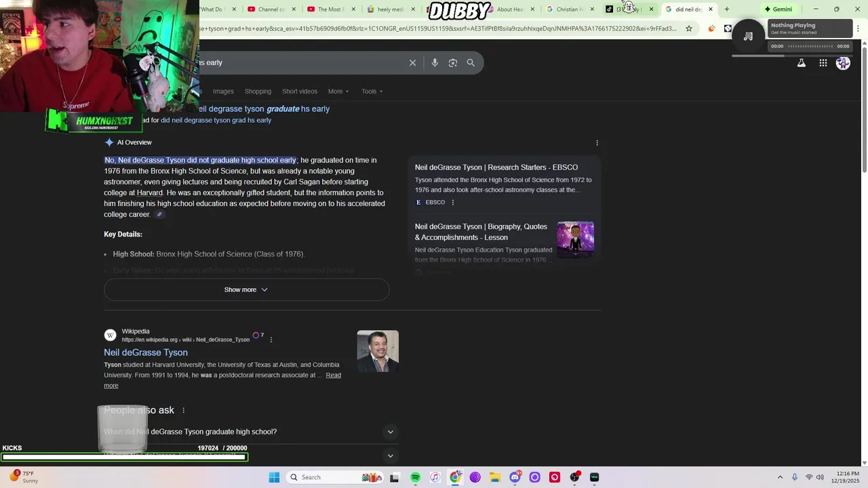Viewport: 868px width, 488px height.
Task: Close the 'did neil de' active tab
Action: click(x=711, y=9)
